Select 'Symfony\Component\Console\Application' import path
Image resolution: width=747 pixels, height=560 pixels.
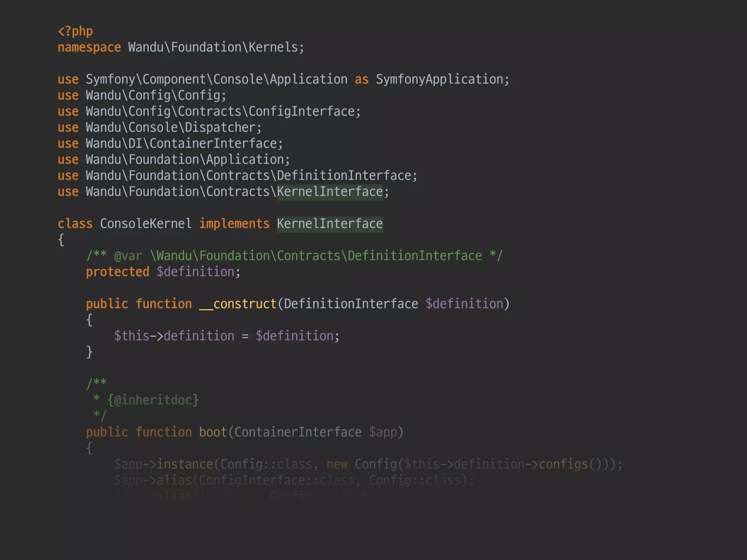click(x=217, y=79)
